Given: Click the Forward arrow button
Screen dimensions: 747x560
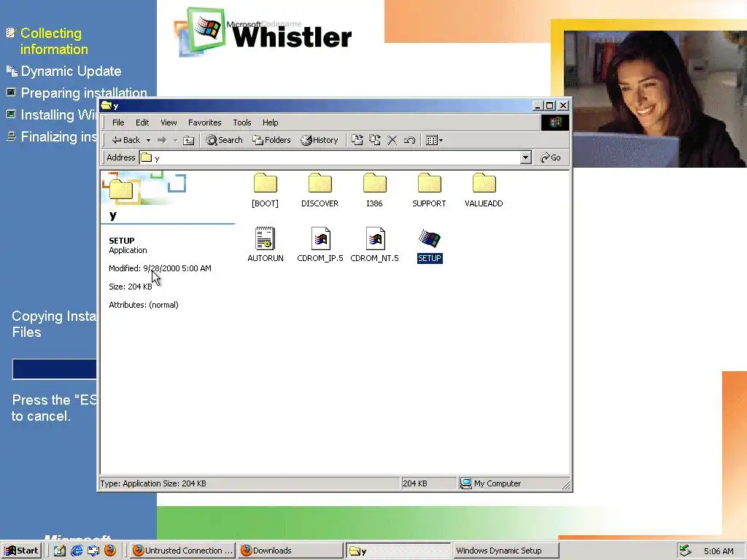Looking at the screenshot, I should point(162,140).
